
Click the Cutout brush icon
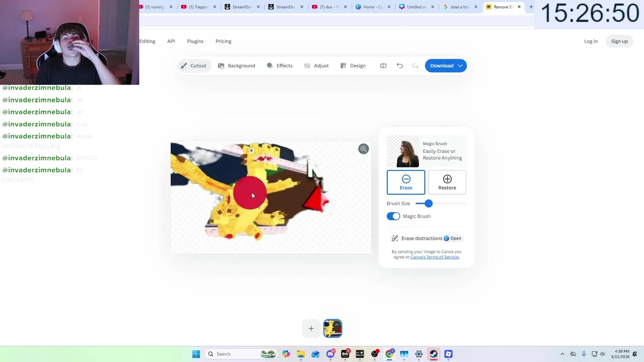pos(184,66)
